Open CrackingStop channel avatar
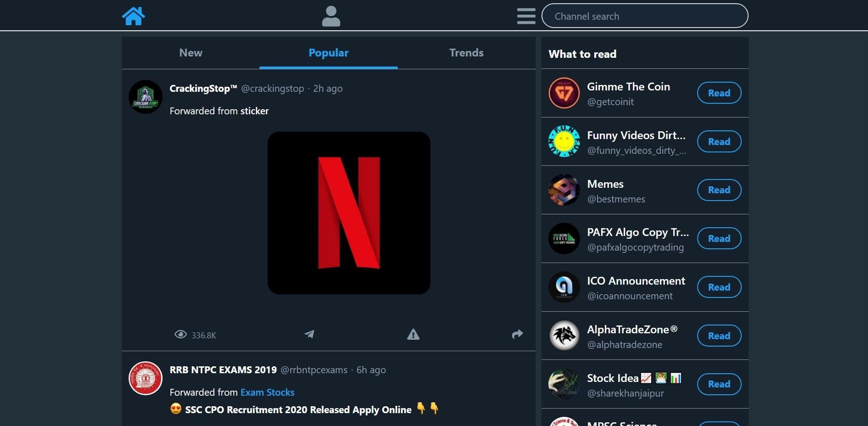The height and width of the screenshot is (426, 868). [146, 97]
